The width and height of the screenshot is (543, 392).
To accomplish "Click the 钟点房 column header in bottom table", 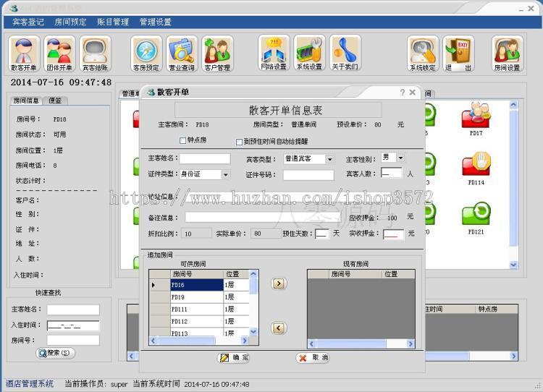I will (x=496, y=310).
